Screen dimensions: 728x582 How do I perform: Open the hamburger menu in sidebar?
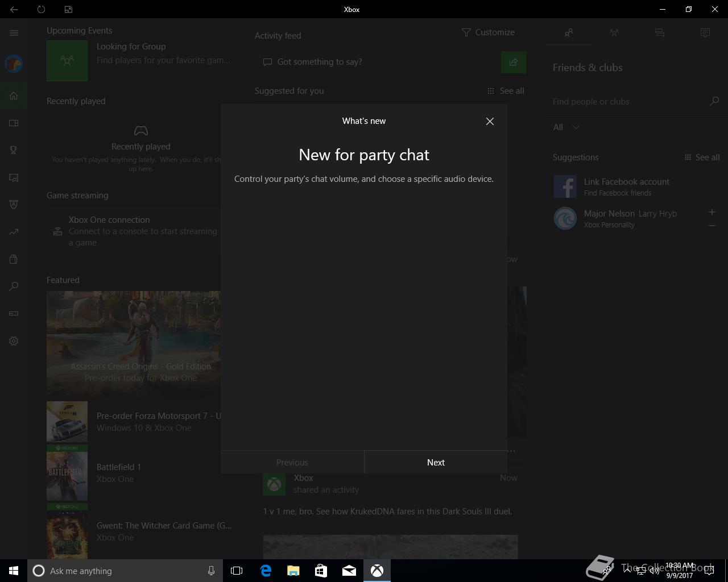click(14, 33)
